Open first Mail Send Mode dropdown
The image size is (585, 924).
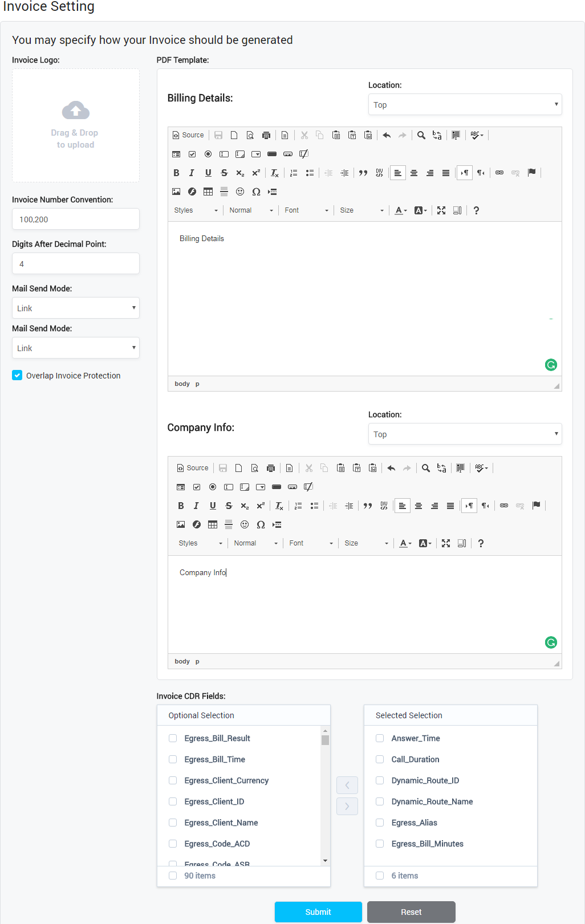pos(76,308)
